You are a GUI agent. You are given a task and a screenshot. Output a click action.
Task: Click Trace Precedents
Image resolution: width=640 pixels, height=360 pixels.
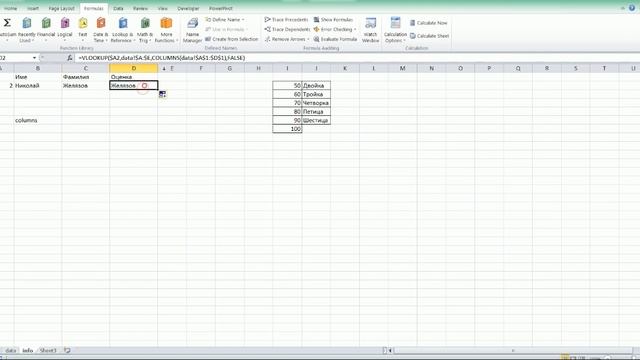click(x=286, y=20)
